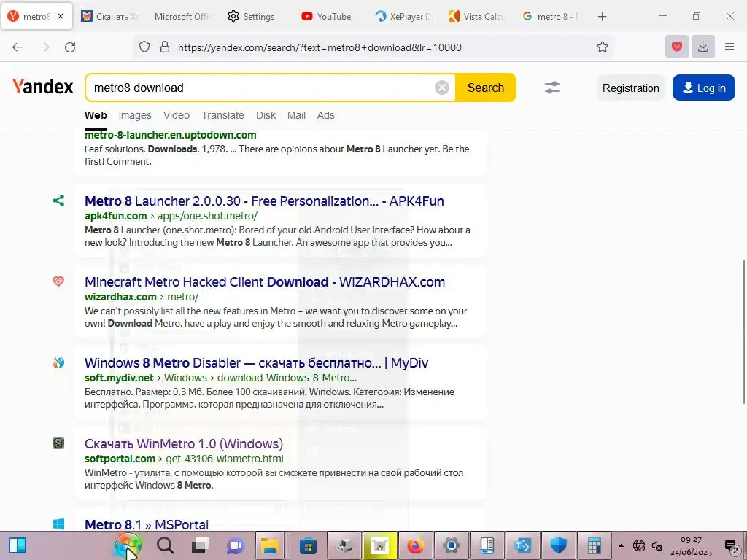Select the Video search category

tap(177, 115)
